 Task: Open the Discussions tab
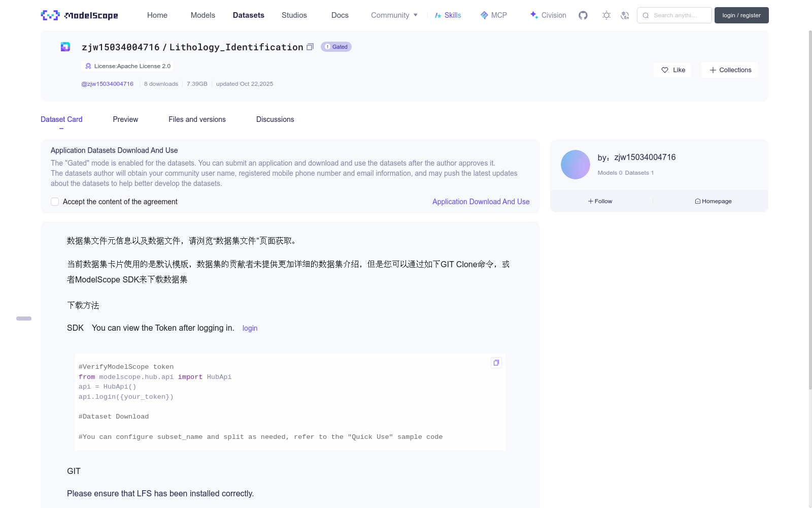click(x=275, y=119)
